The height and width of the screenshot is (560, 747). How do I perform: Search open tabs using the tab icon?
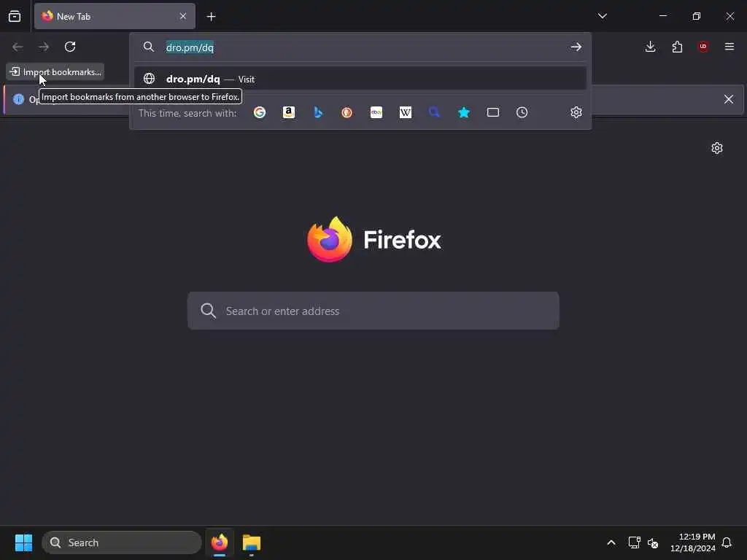493,112
